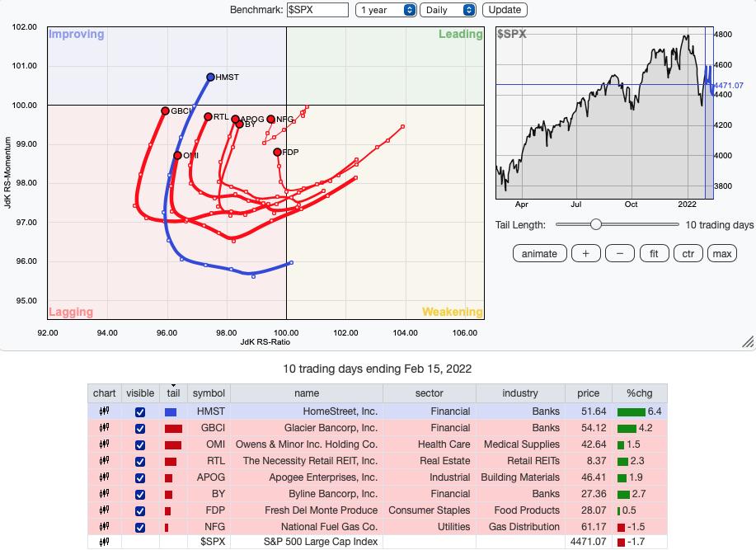
Task: Click the animate button
Action: click(539, 253)
